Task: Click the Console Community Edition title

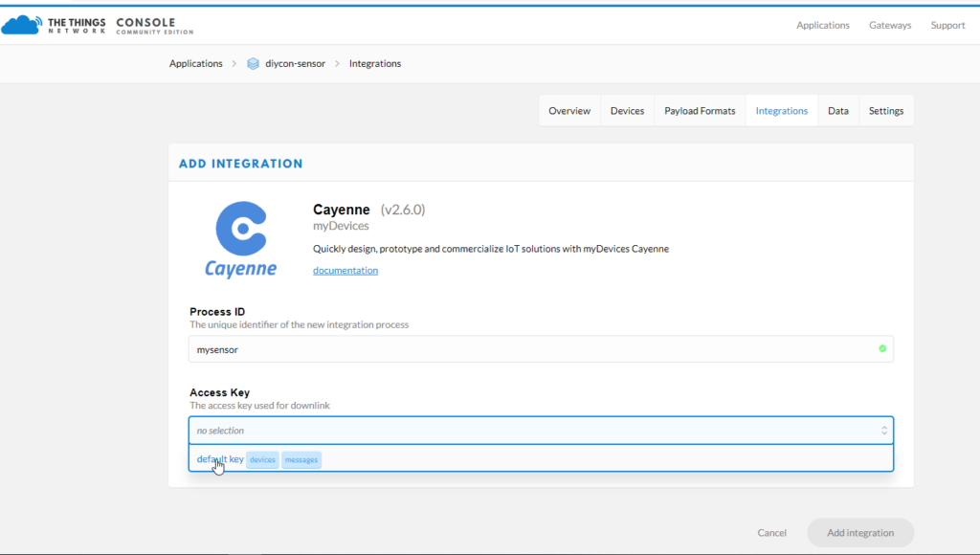Action: coord(154,26)
